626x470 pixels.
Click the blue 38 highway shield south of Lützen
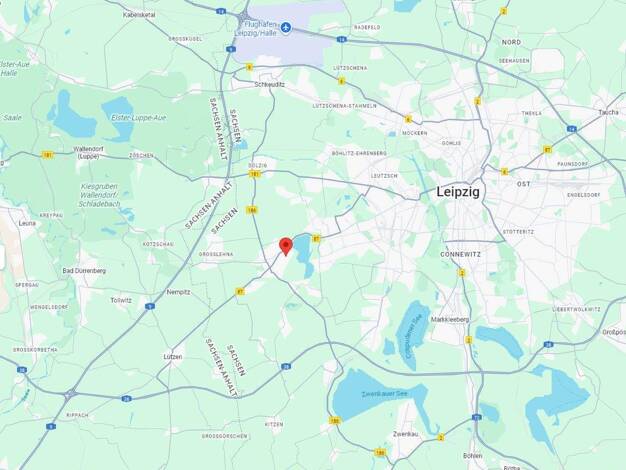point(126,399)
